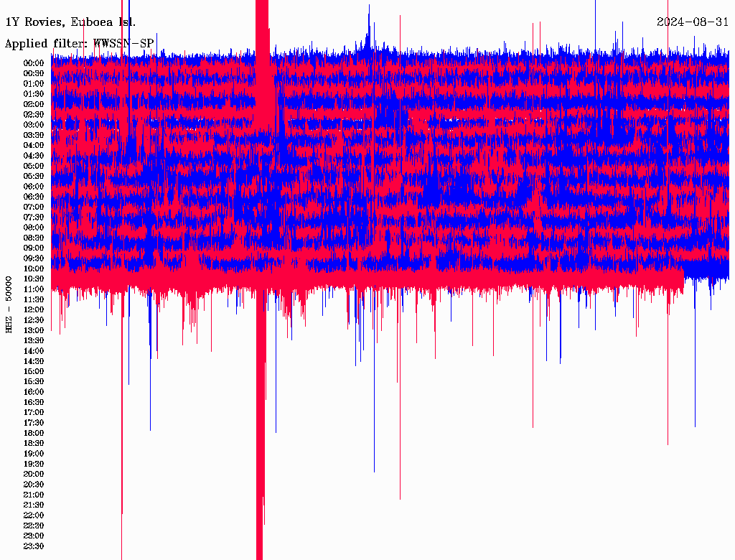This screenshot has width=735, height=560.
Task: Select the 11:30 time label
Action: pos(34,299)
